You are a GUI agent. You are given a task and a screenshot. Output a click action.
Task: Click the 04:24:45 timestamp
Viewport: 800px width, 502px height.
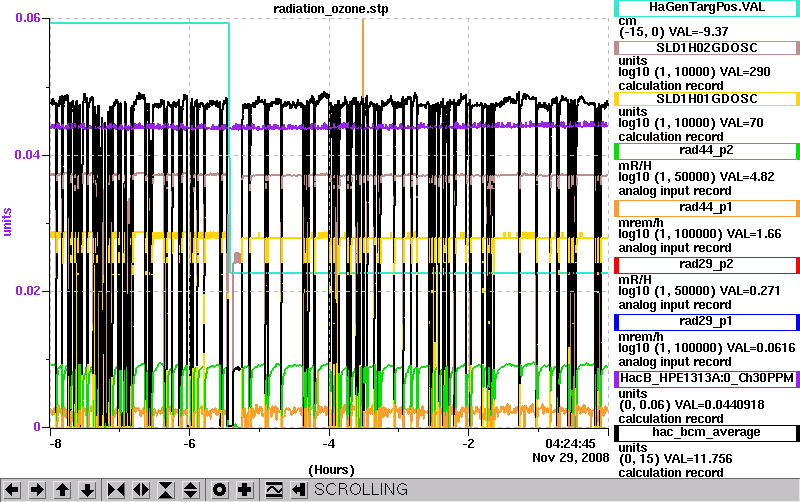(570, 443)
